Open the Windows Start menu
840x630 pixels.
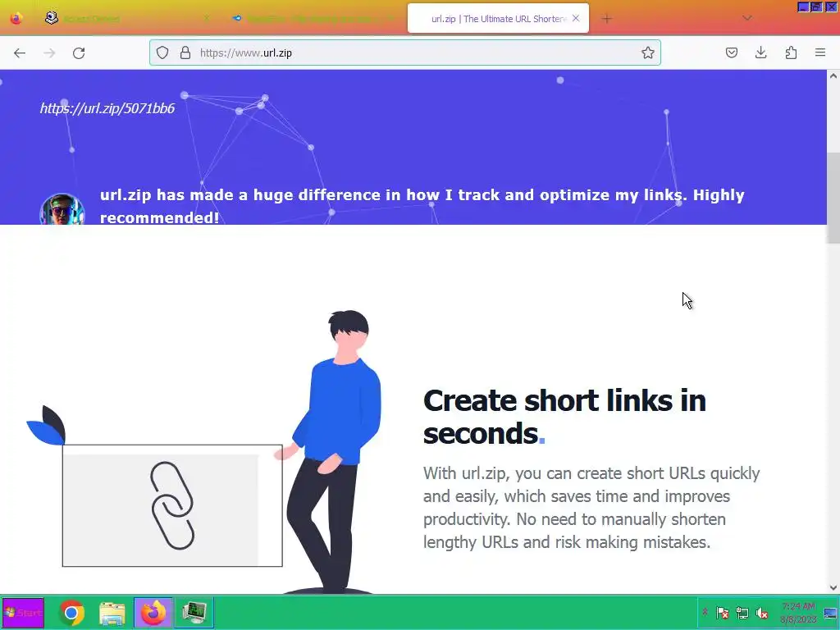tap(23, 612)
